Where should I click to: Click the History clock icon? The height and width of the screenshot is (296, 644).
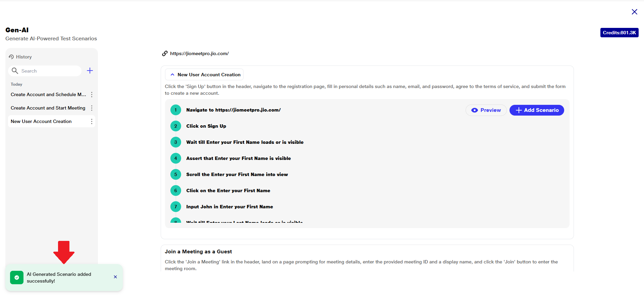[x=11, y=57]
